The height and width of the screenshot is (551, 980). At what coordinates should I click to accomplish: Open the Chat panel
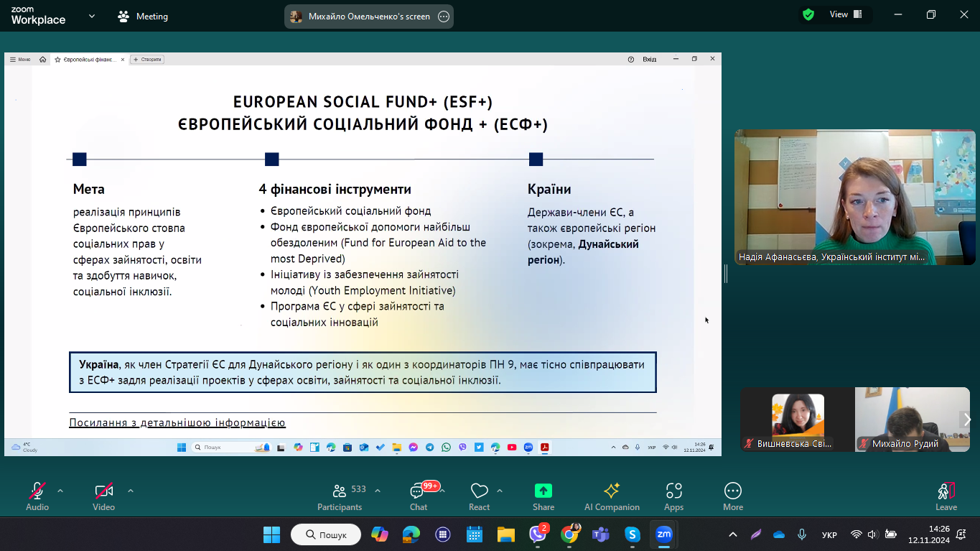point(418,496)
